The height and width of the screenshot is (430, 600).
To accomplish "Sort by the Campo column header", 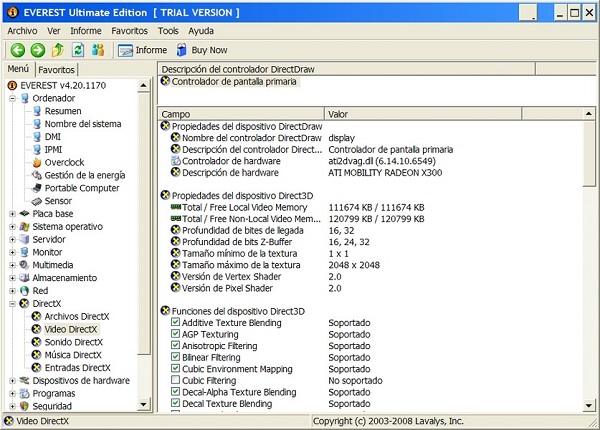I will click(x=241, y=114).
